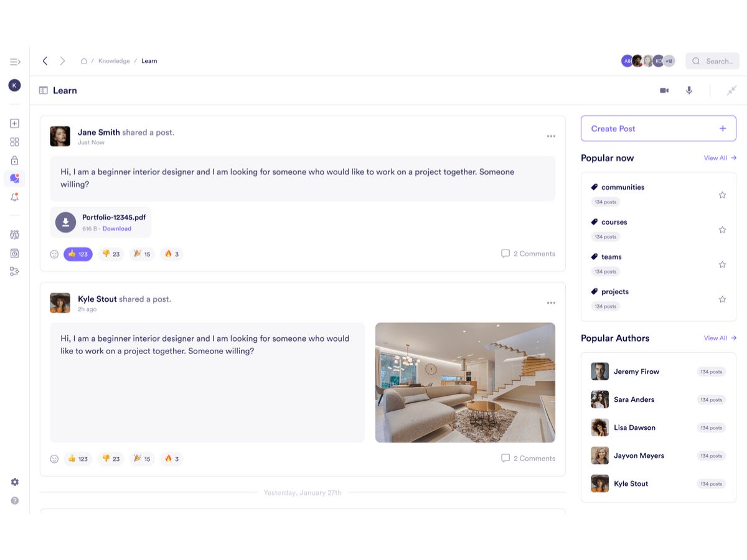Toggle fire reaction 3 on Kyle's post

(172, 459)
